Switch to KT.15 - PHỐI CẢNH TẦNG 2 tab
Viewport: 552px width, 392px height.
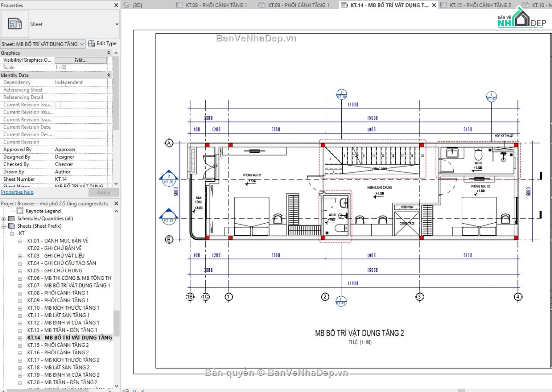point(475,6)
